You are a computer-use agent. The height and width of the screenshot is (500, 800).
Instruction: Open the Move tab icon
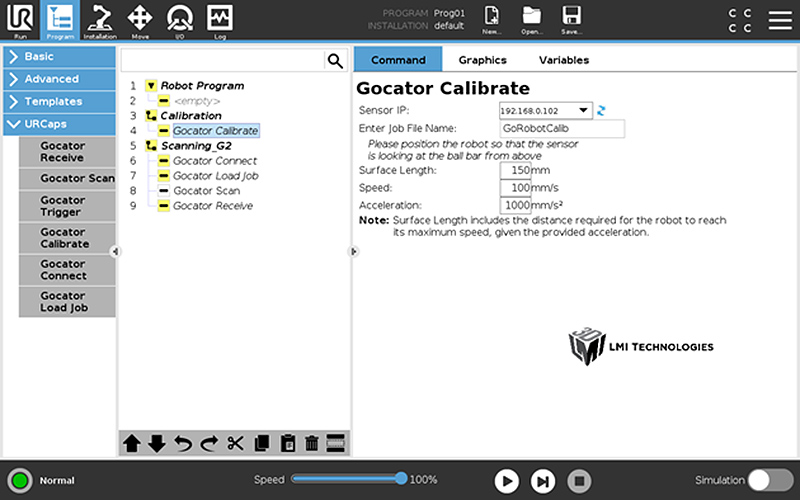point(140,20)
